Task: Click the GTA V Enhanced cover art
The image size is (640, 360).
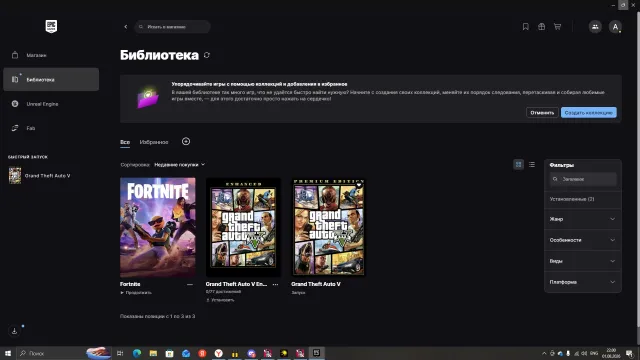Action: (x=243, y=227)
